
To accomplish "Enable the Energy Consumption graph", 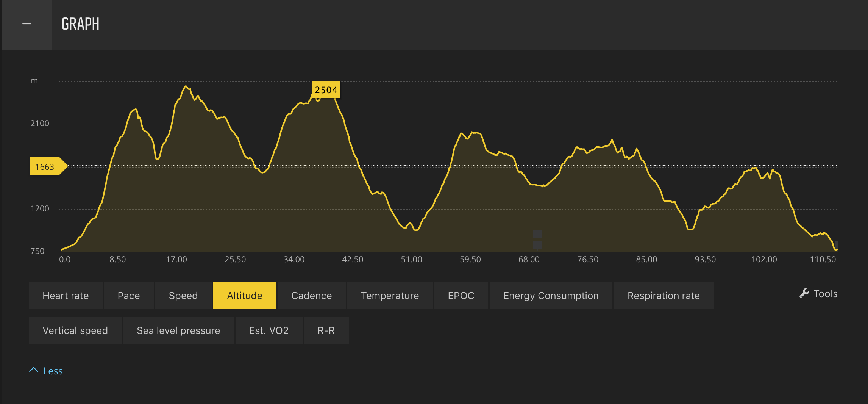I will 551,296.
